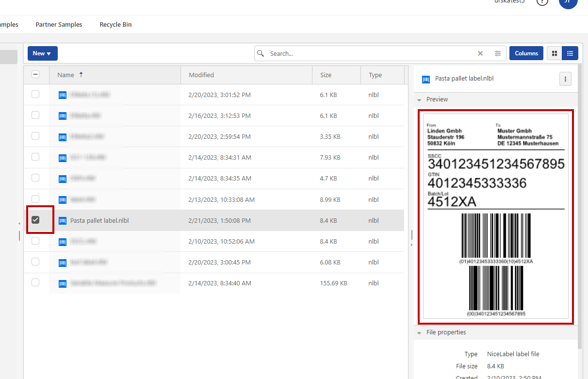588x379 pixels.
Task: Click the Pasta pallet label file icon in list
Action: pyautogui.click(x=63, y=221)
